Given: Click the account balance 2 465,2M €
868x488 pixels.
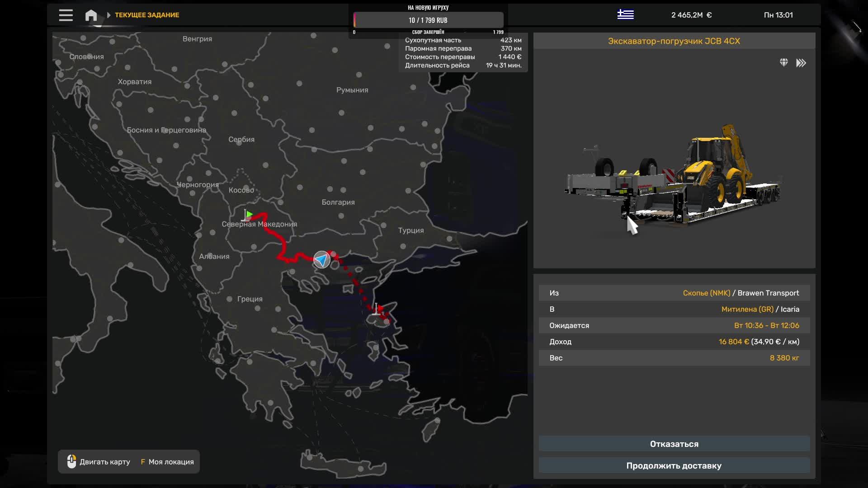Looking at the screenshot, I should [691, 15].
